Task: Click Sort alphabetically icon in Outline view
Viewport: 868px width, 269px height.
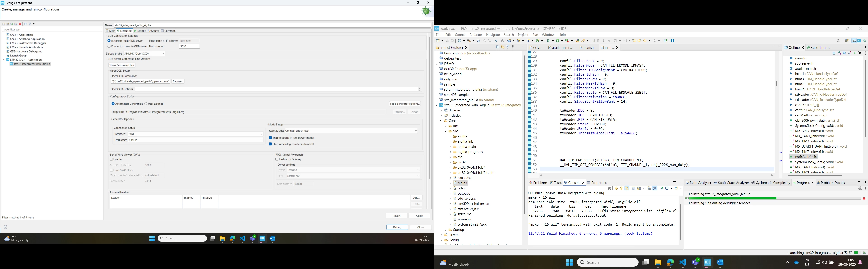Action: [839, 53]
